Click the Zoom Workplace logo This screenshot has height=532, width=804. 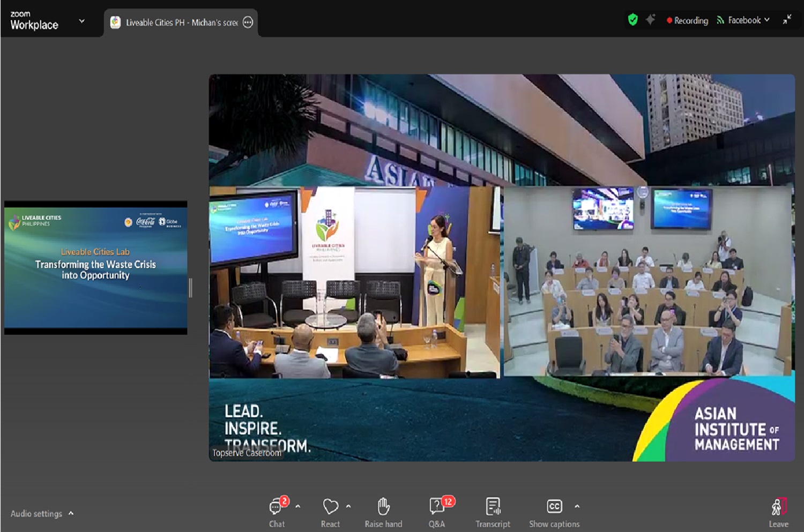[x=34, y=21]
